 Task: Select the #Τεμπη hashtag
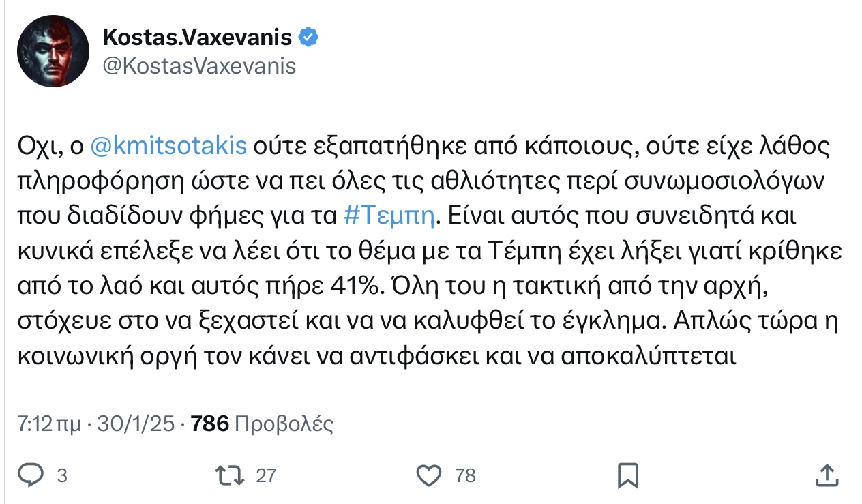click(x=388, y=216)
